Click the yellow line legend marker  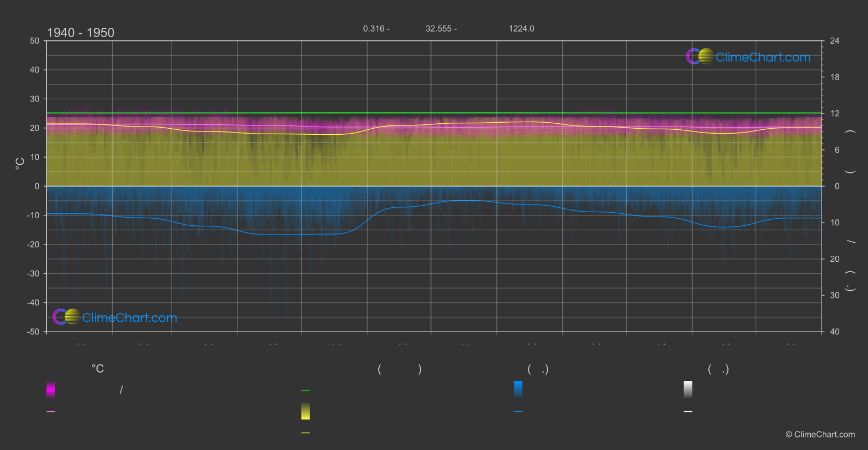point(306,433)
